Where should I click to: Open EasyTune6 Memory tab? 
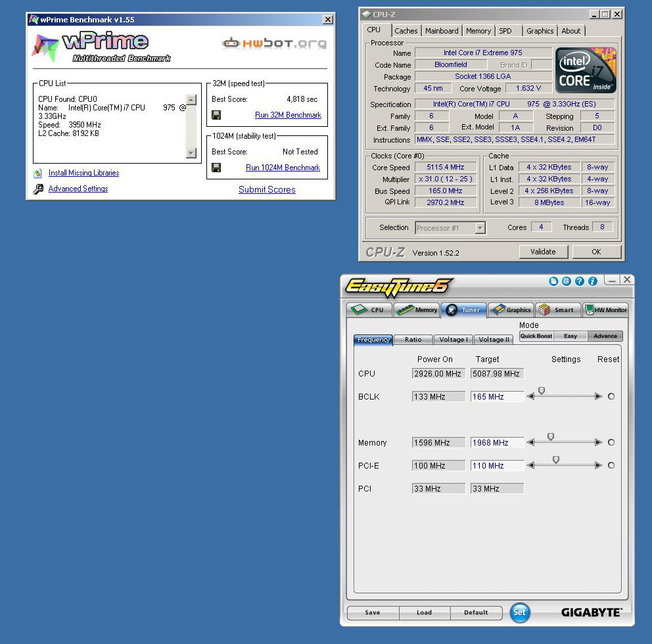point(417,310)
